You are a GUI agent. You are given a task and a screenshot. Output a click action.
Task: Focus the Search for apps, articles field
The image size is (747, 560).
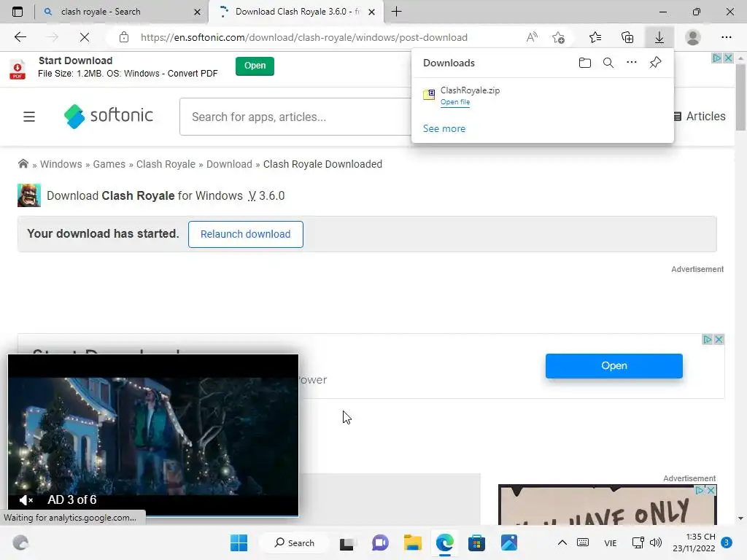pyautogui.click(x=295, y=117)
